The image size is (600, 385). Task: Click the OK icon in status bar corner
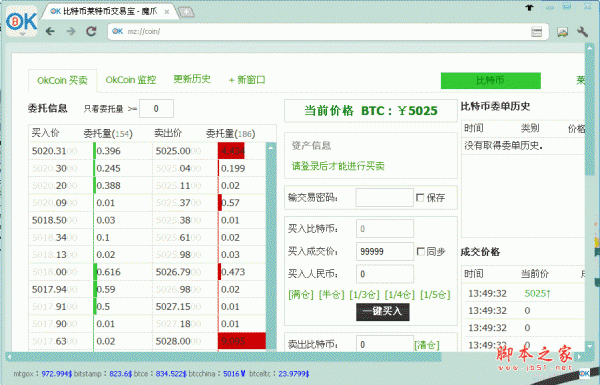point(584,373)
